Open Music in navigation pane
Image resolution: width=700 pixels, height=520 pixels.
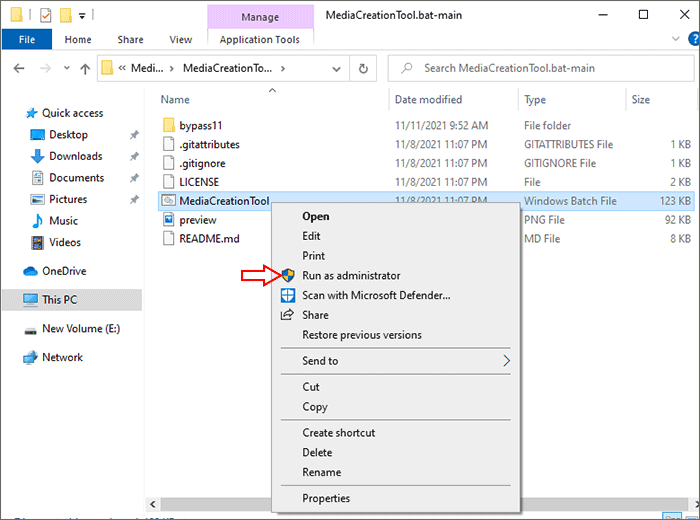tap(63, 220)
